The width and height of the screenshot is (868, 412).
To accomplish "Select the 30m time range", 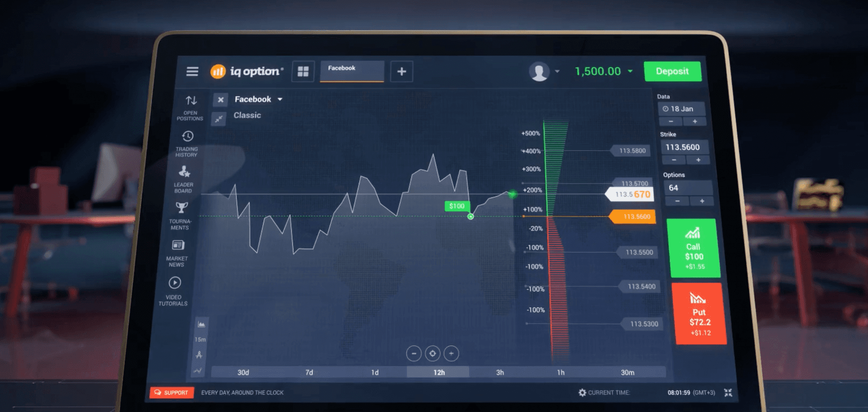I will coord(628,372).
